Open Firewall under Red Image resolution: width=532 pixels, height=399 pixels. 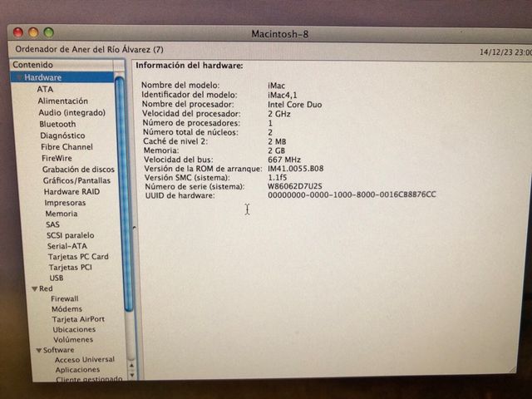[x=65, y=299]
